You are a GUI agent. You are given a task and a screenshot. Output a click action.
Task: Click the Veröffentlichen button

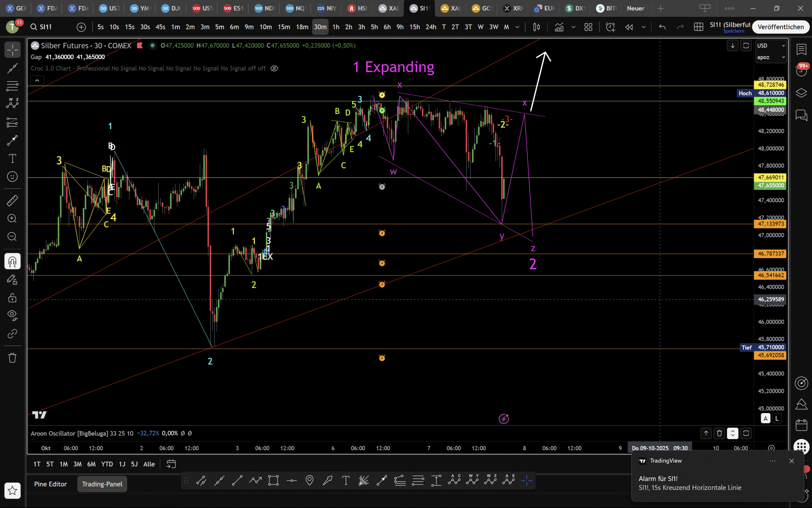780,27
